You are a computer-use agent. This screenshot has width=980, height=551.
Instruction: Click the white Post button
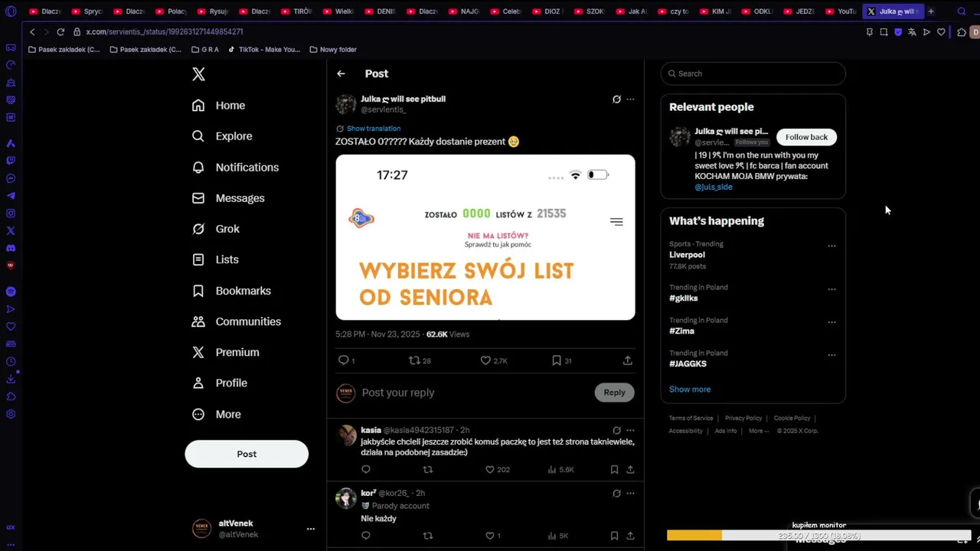[x=247, y=454]
